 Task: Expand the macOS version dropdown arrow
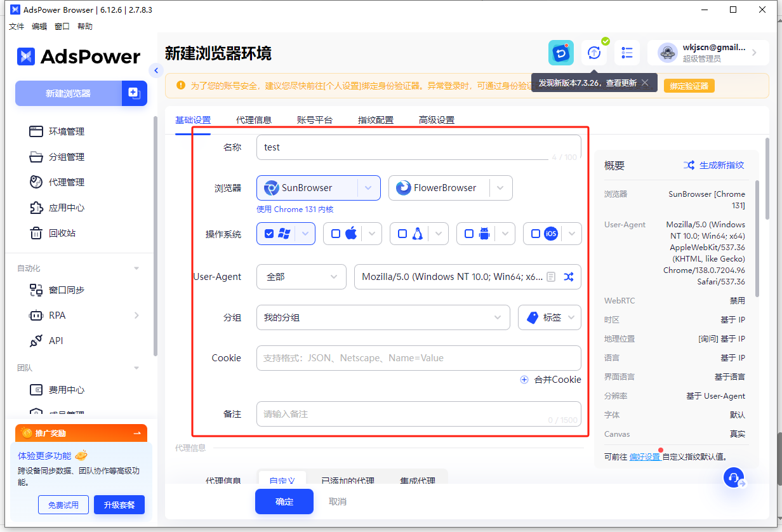point(372,234)
